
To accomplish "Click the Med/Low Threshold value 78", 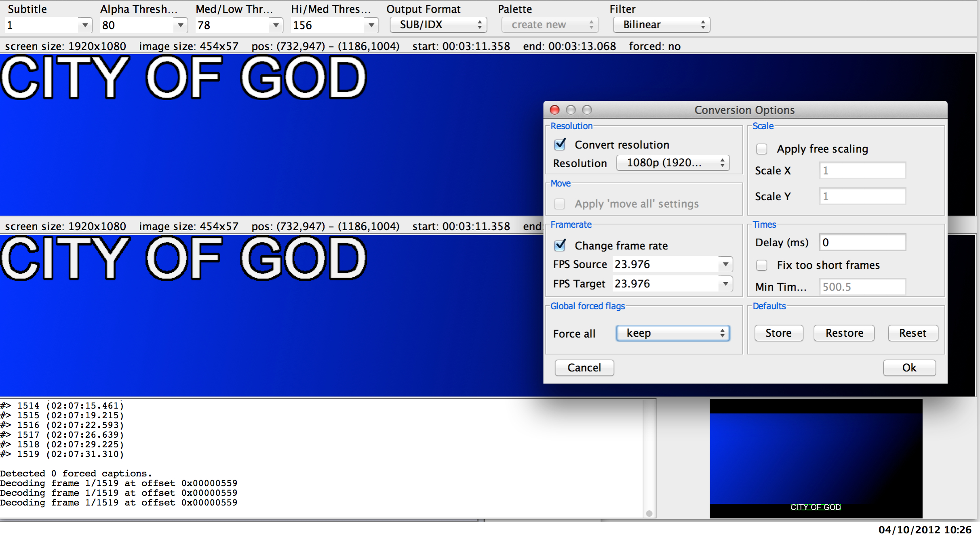I will point(232,25).
